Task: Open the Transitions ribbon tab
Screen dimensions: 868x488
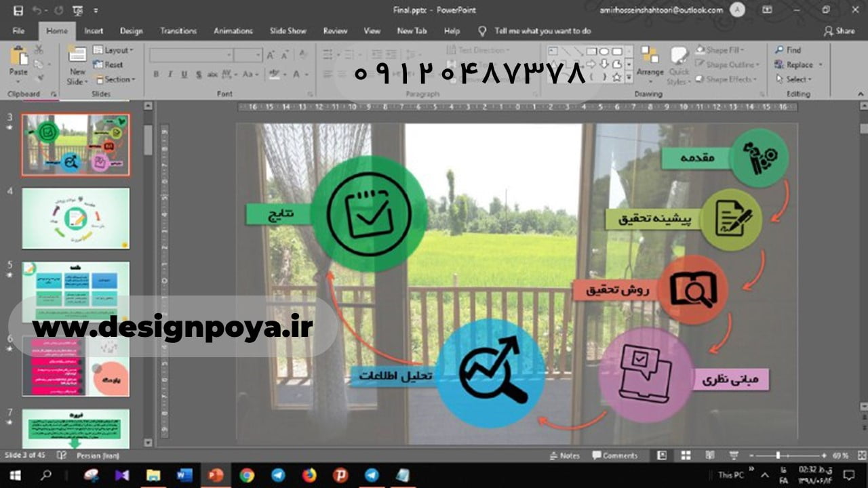Action: click(178, 31)
